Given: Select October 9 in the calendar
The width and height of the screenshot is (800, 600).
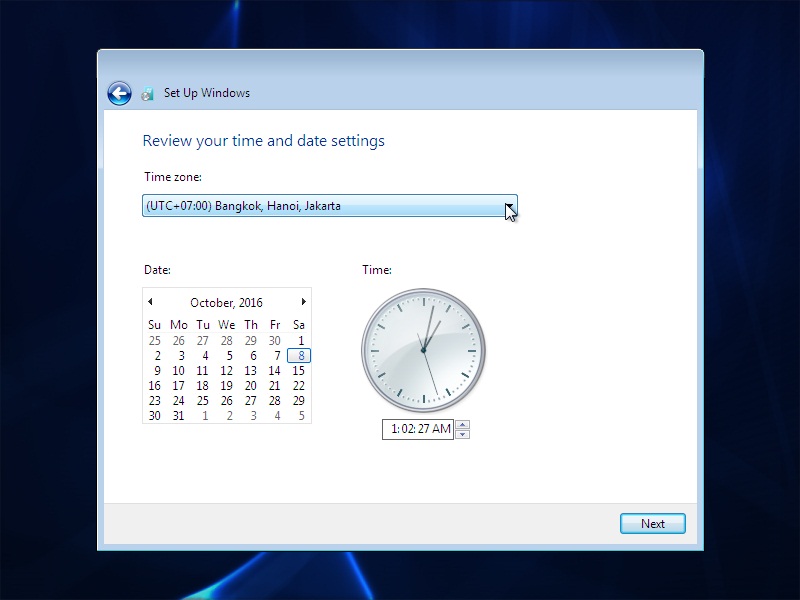Looking at the screenshot, I should point(157,370).
